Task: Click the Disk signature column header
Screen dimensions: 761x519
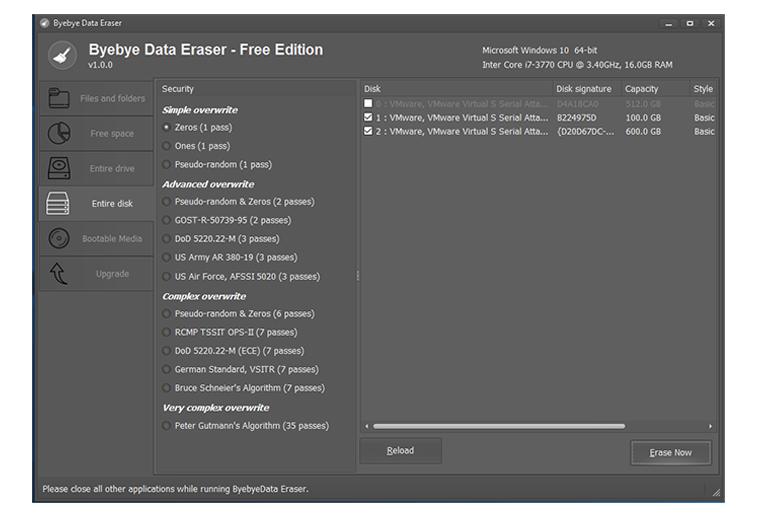Action: (587, 89)
